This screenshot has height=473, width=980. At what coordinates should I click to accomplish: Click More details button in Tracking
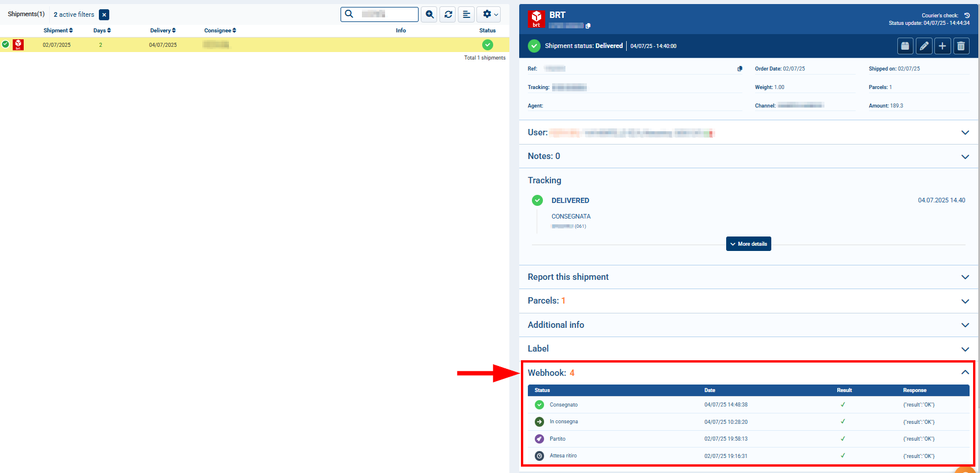tap(749, 244)
